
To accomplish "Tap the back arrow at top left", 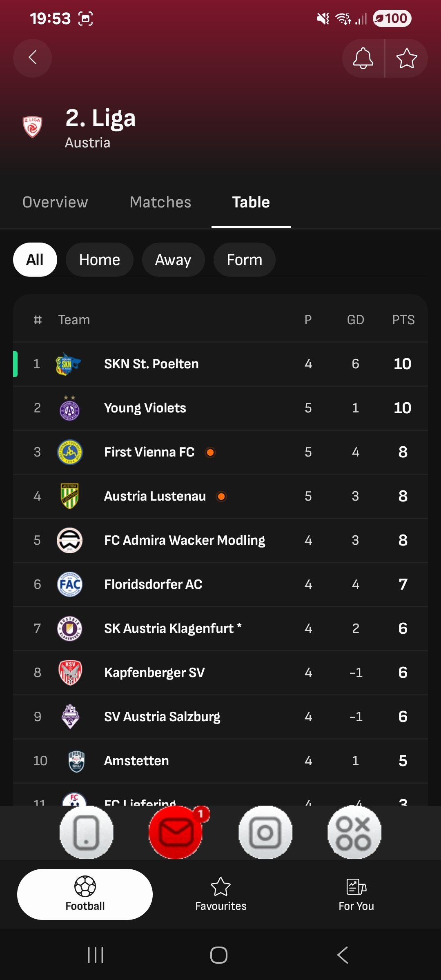I will click(33, 58).
